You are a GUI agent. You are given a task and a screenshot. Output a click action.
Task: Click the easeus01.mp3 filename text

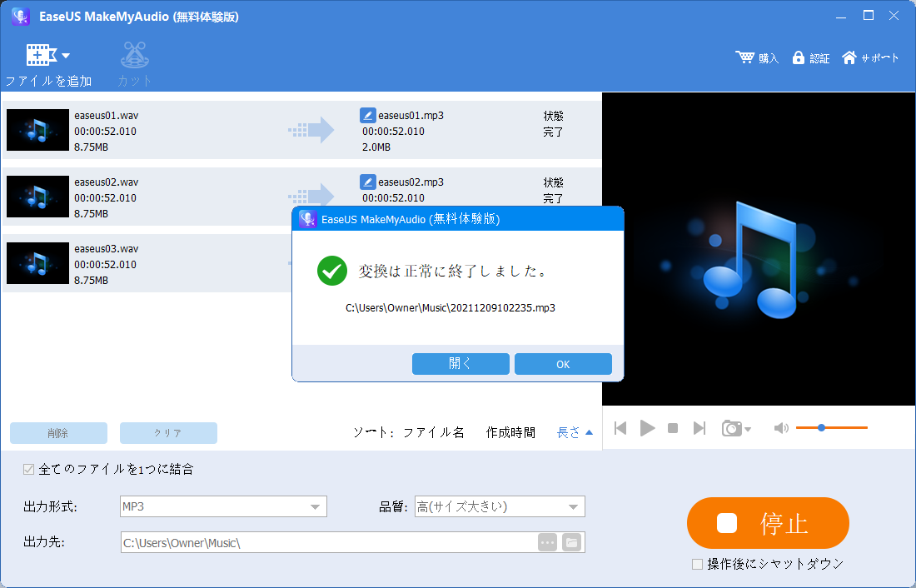[411, 115]
